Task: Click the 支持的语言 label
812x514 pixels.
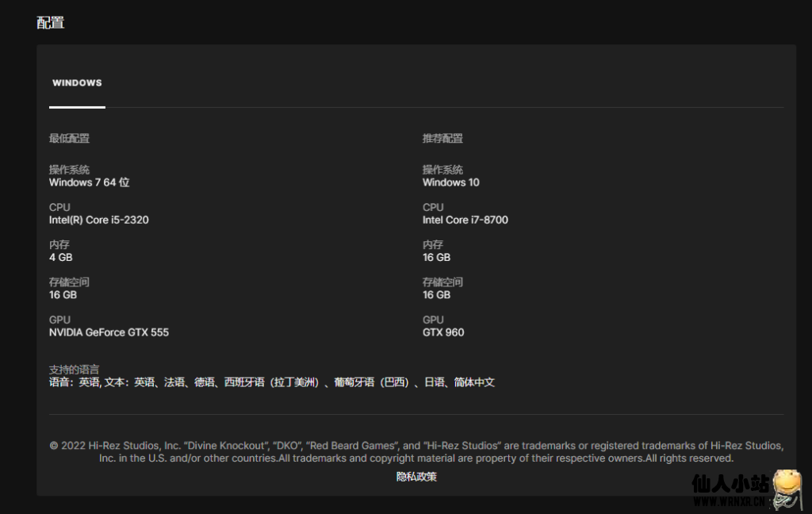Action: coord(74,370)
